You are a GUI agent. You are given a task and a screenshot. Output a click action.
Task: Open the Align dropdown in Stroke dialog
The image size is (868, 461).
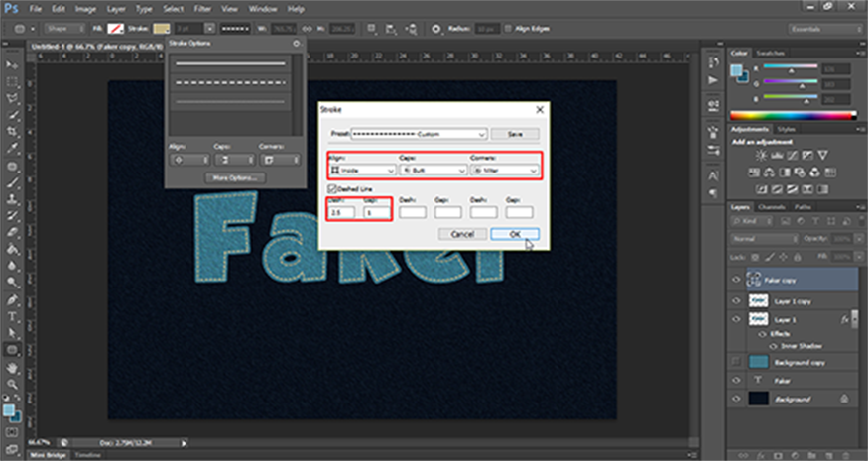tap(361, 171)
